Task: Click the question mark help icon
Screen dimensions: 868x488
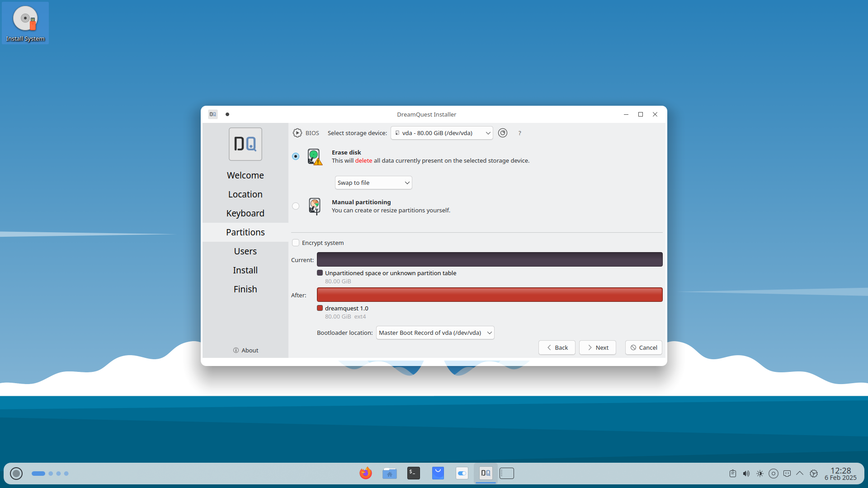Action: [x=519, y=133]
